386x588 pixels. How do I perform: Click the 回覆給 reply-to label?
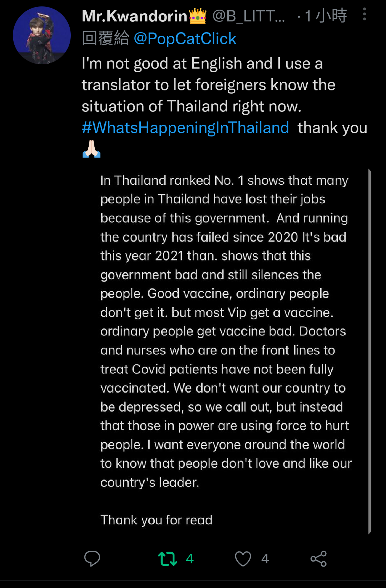(105, 39)
